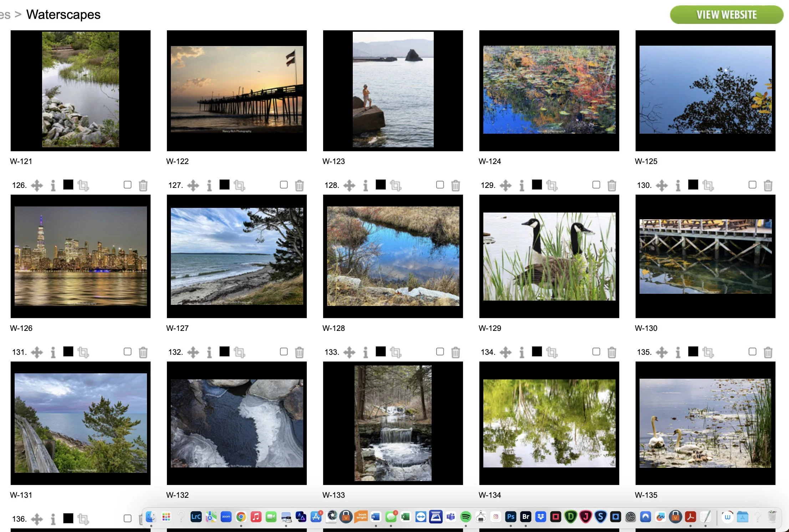
Task: Delete image 126 with its trash icon
Action: [x=143, y=185]
